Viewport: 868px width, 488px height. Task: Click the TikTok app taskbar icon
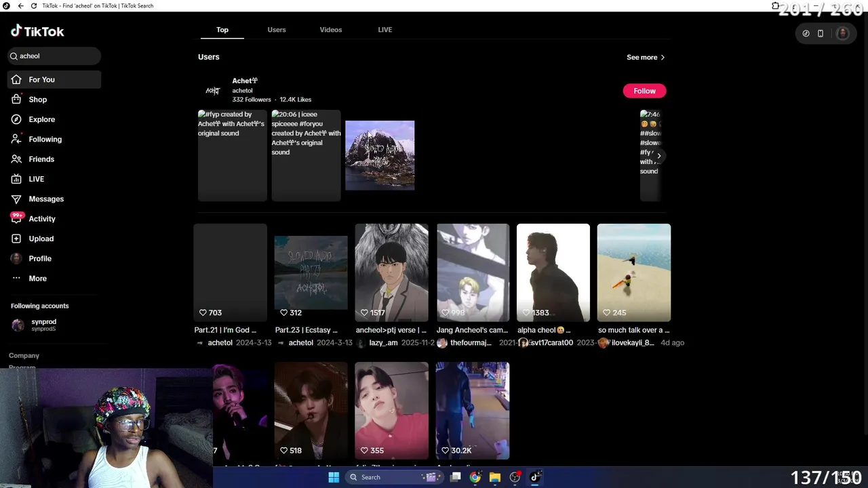tap(535, 477)
